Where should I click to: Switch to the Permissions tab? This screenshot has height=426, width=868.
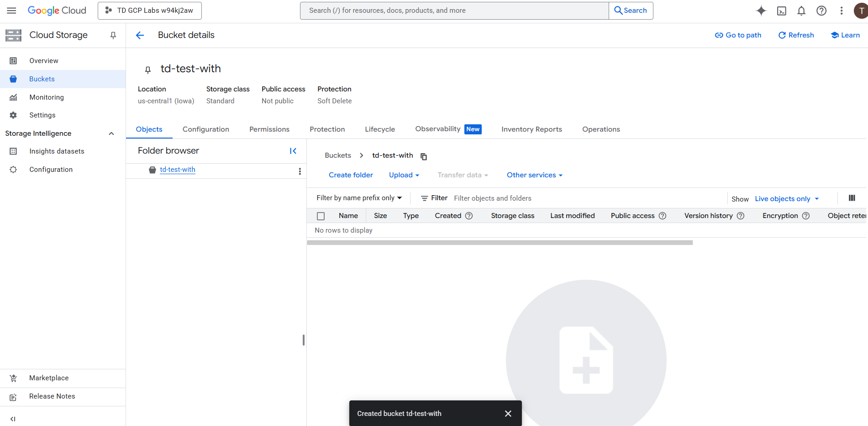(x=269, y=129)
